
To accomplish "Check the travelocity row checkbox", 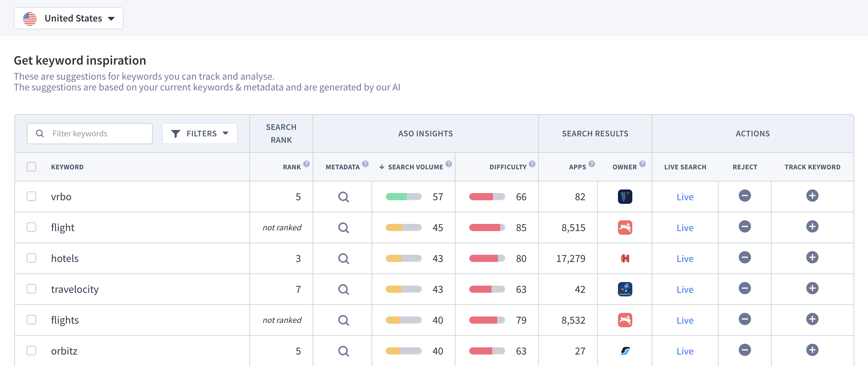I will pyautogui.click(x=32, y=289).
